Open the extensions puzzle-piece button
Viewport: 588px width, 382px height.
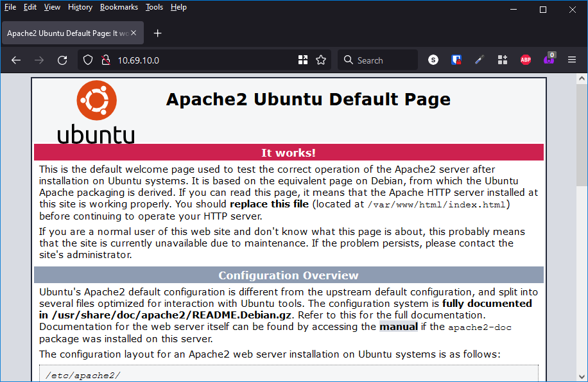[x=502, y=59]
